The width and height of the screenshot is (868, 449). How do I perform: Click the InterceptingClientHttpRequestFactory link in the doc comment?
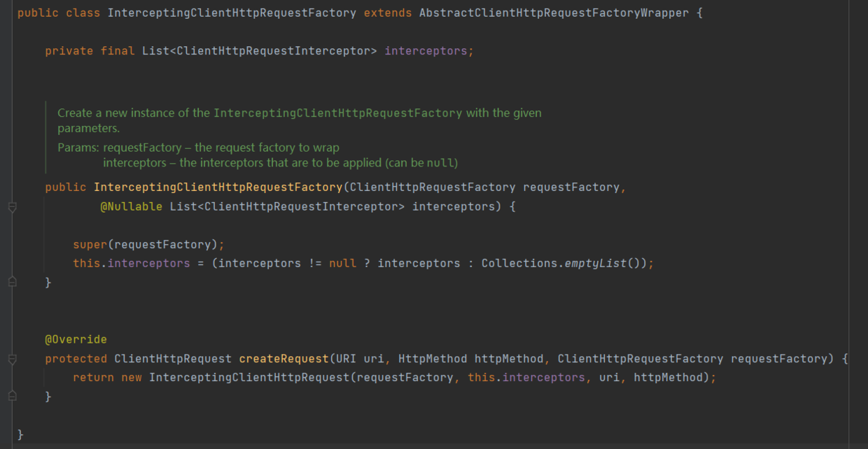click(337, 113)
